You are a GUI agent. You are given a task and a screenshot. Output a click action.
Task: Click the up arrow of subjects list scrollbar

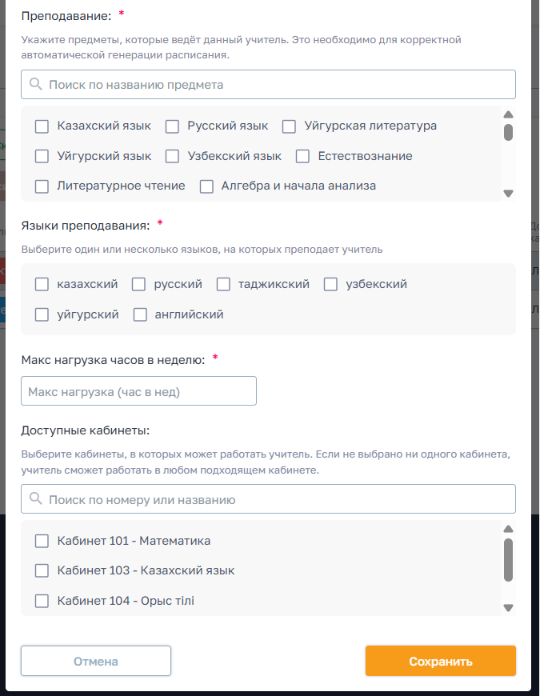[508, 115]
